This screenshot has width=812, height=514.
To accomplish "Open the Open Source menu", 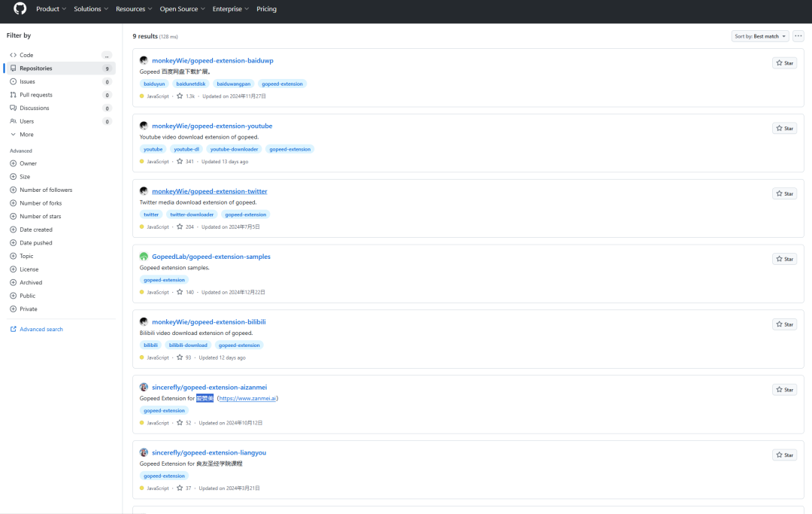I will pos(182,9).
